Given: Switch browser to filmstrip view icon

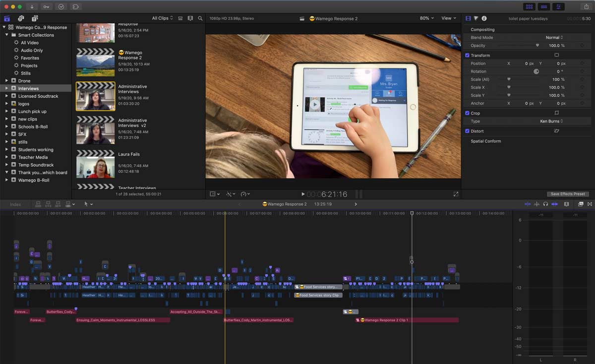Looking at the screenshot, I should pyautogui.click(x=190, y=18).
